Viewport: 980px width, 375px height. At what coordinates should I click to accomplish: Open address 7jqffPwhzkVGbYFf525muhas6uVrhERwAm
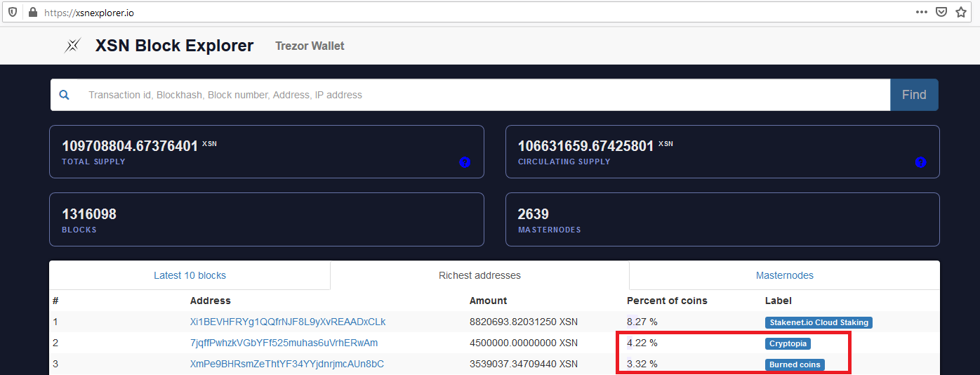click(284, 343)
